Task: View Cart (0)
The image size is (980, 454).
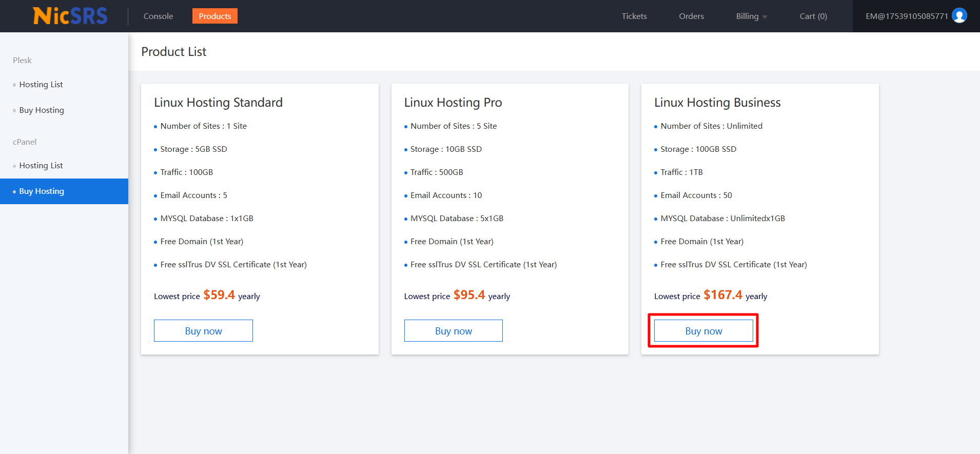Action: pos(813,16)
